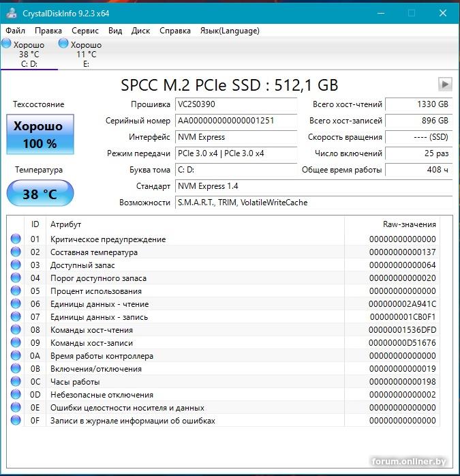Click status orb for Включения/отключения row

[x=16, y=368]
